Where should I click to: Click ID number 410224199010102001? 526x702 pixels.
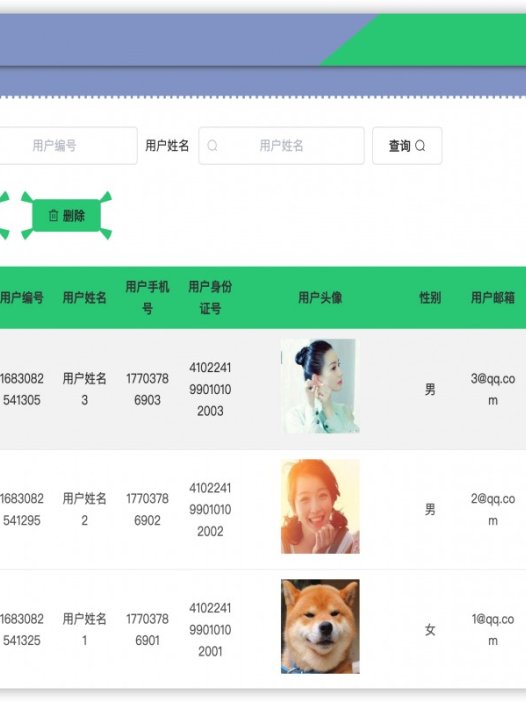click(210, 629)
